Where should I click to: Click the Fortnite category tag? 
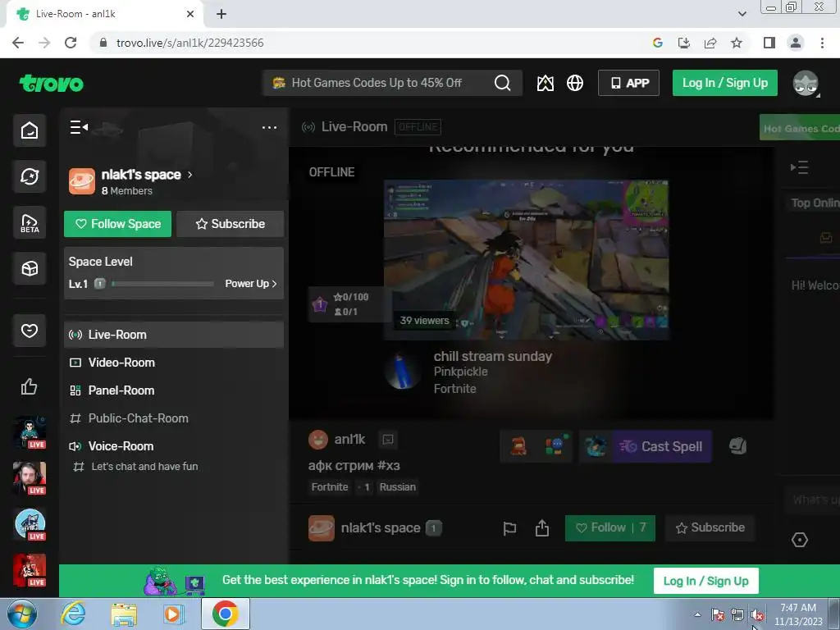tap(330, 487)
